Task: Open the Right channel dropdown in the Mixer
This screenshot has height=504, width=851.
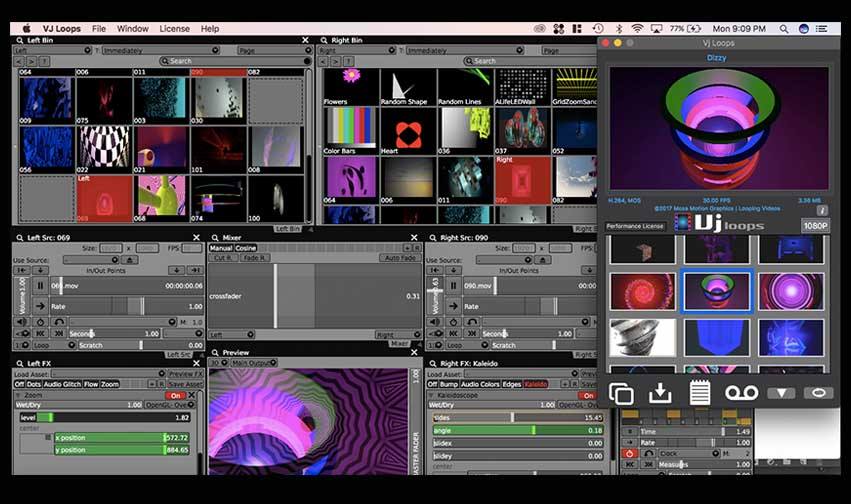Action: click(398, 335)
